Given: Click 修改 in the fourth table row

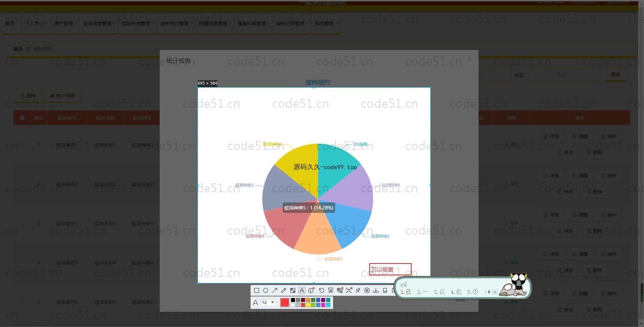Looking at the screenshot, I should 566,270.
